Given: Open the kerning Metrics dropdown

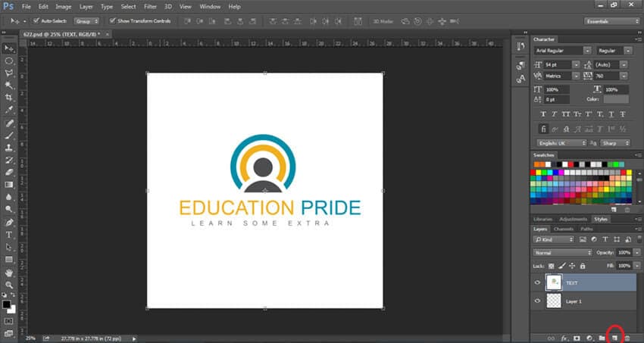Looking at the screenshot, I should click(577, 76).
